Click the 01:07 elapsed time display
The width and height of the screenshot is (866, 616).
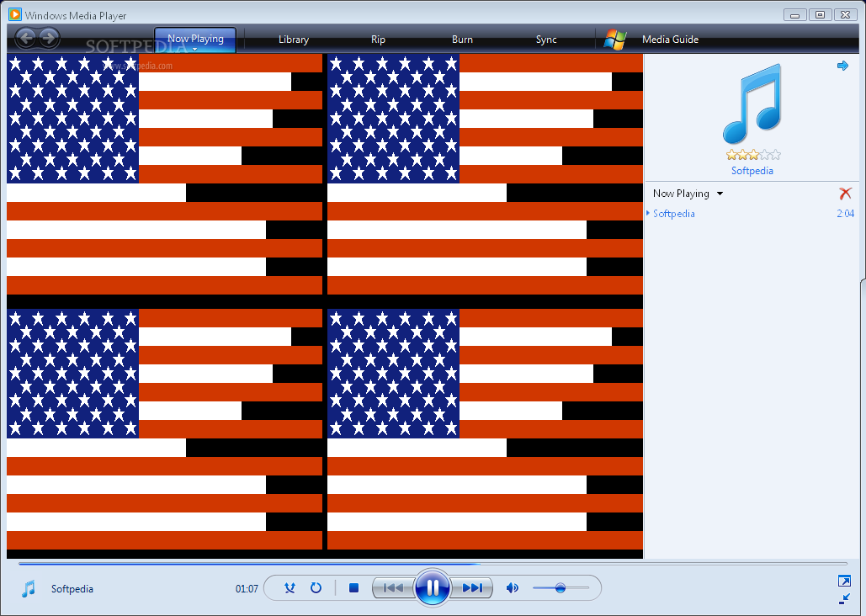247,589
